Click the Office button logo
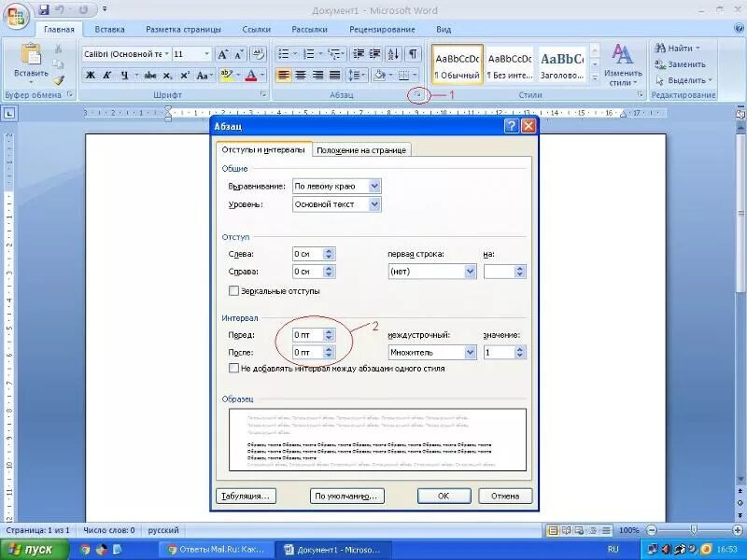Screen dimensions: 747x560 point(16,16)
